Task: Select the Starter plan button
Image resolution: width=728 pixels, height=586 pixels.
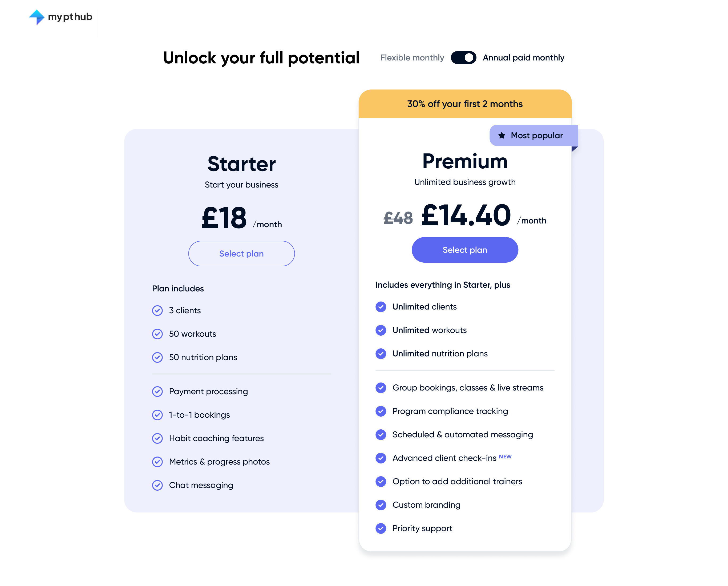Action: [241, 254]
